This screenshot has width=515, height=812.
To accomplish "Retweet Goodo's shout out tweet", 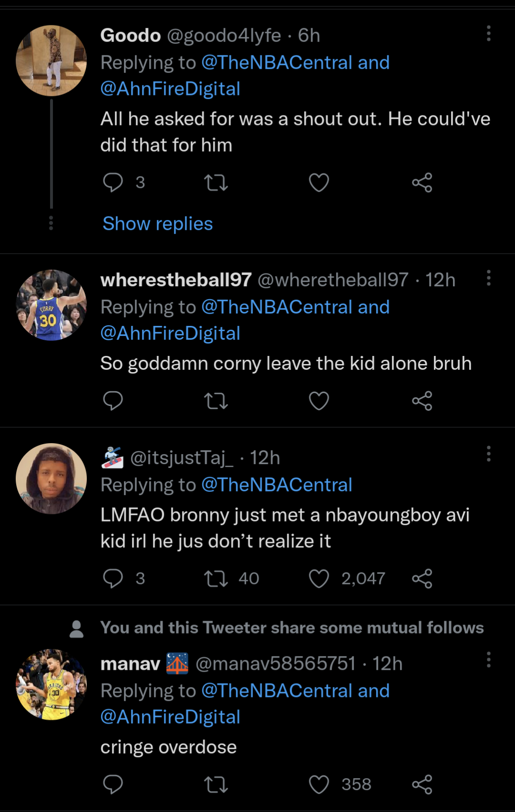I will tap(216, 182).
